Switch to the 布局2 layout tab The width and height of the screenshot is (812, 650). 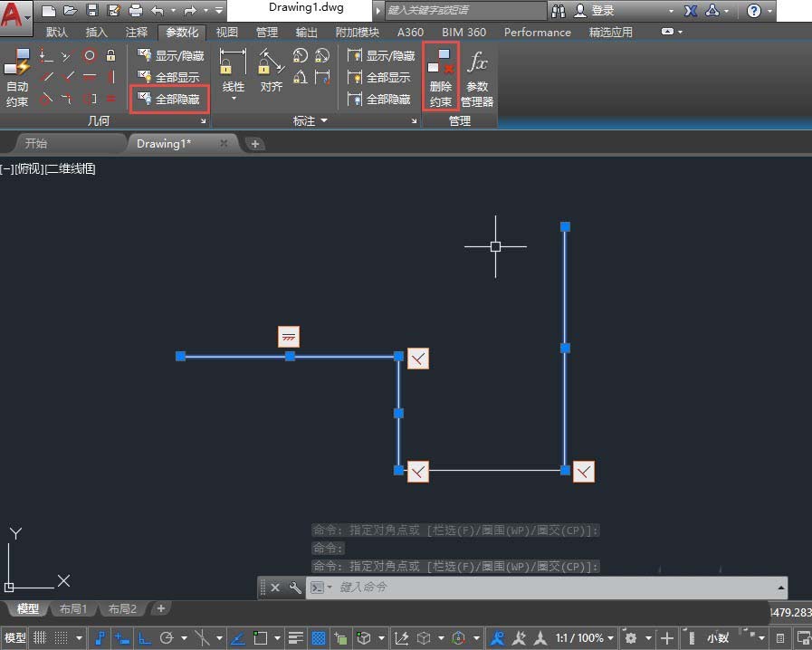[122, 608]
